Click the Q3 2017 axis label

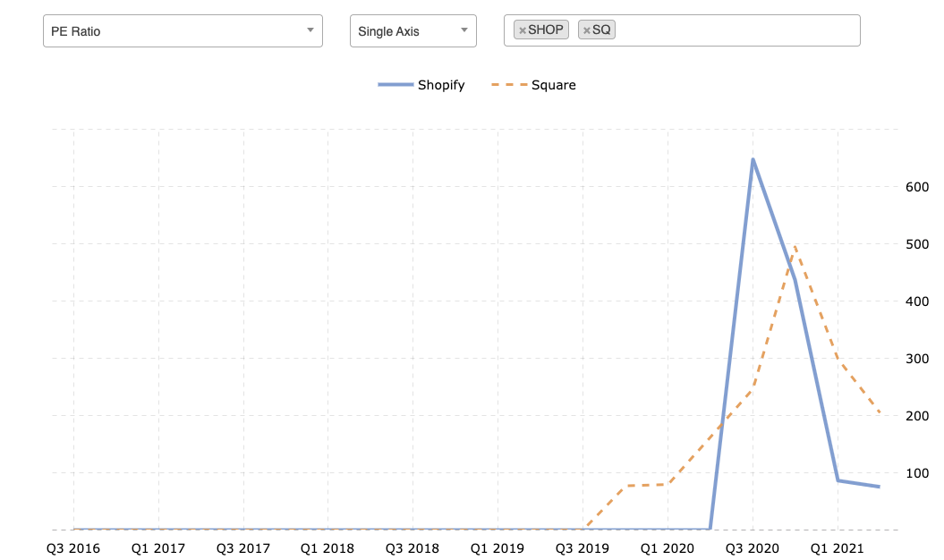pyautogui.click(x=243, y=548)
